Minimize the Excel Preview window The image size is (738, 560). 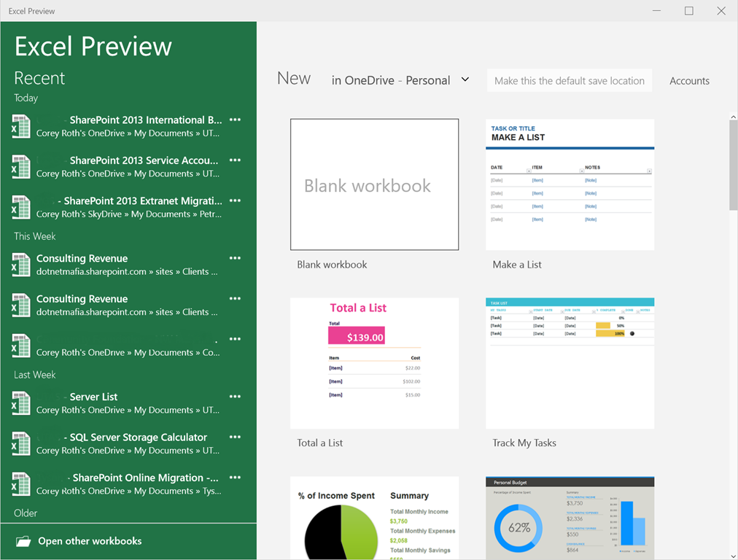click(656, 11)
